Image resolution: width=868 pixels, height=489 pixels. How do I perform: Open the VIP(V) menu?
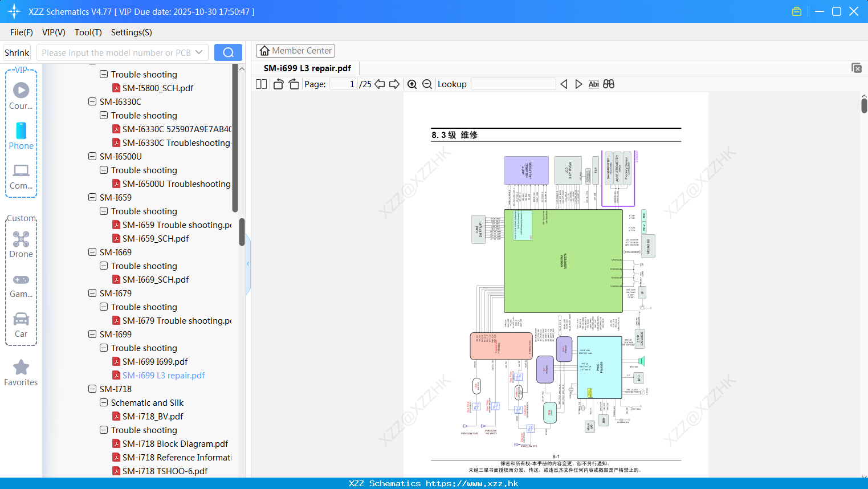click(x=54, y=32)
